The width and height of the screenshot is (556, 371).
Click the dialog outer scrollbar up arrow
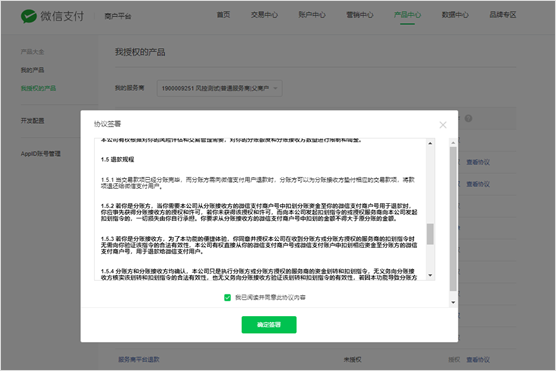tap(453, 143)
